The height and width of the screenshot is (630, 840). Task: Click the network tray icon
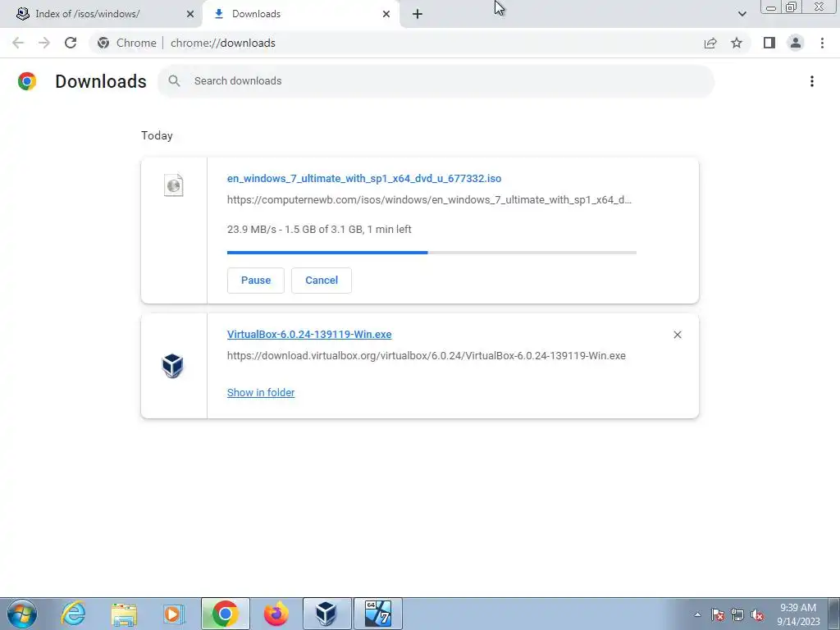pos(737,614)
